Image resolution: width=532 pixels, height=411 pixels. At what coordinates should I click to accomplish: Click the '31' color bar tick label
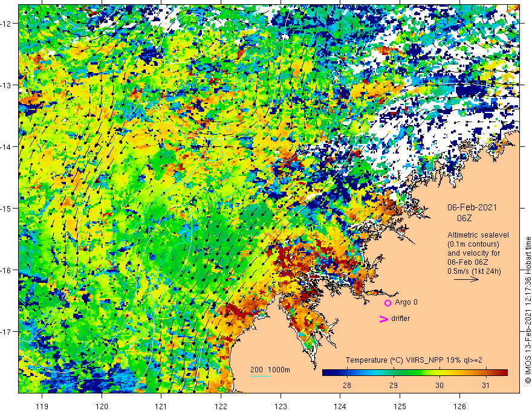486,385
